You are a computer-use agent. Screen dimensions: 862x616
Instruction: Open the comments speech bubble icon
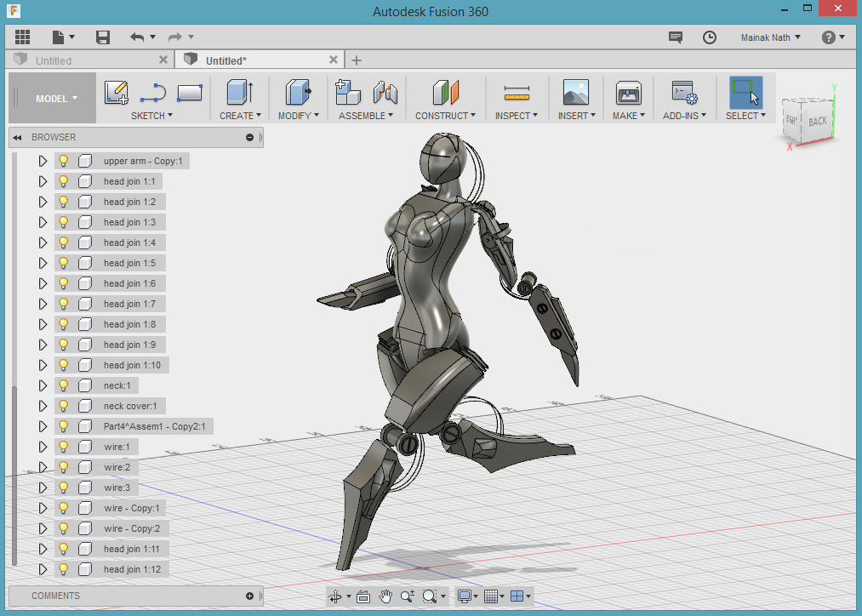[x=676, y=37]
